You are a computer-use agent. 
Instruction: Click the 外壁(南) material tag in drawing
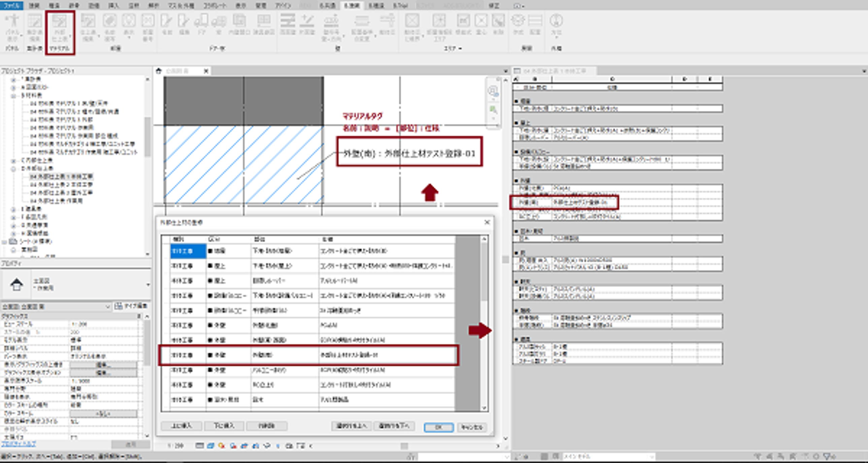click(x=409, y=153)
